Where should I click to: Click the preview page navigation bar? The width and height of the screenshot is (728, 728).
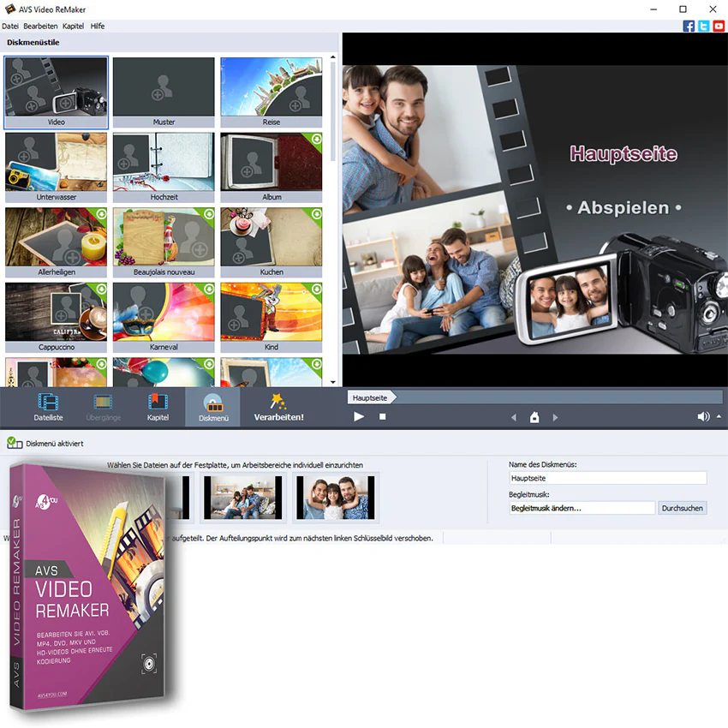point(534,397)
